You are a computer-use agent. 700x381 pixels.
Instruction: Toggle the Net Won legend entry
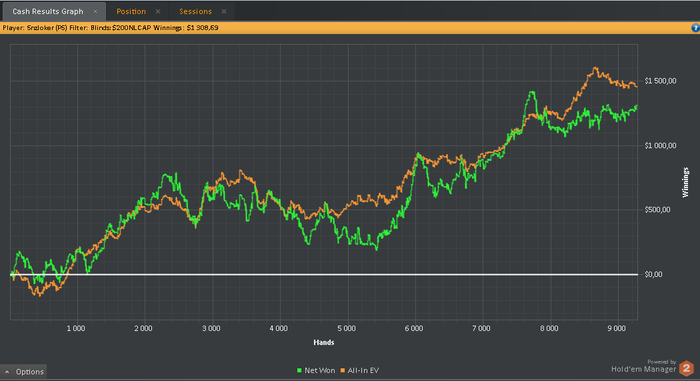click(x=316, y=370)
